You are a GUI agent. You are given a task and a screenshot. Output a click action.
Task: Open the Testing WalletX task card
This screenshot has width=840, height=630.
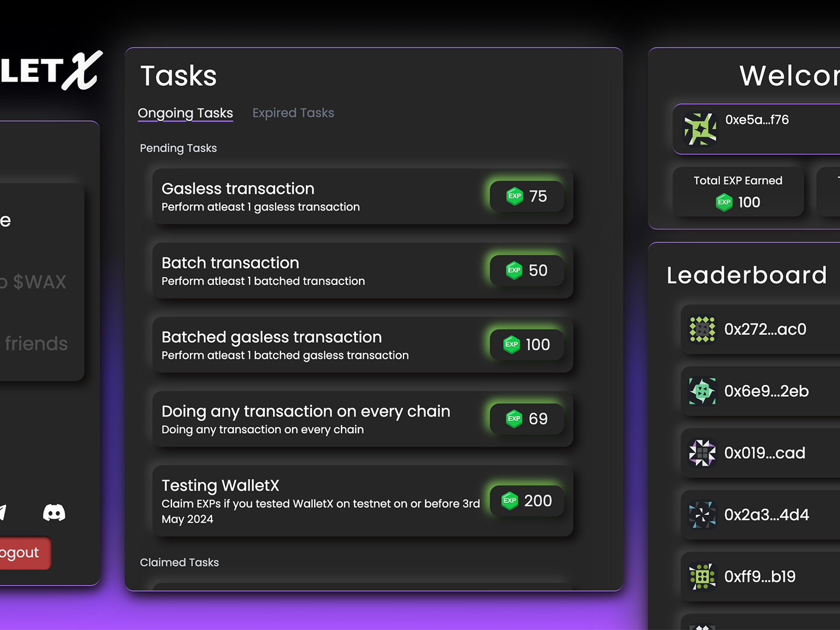(363, 501)
